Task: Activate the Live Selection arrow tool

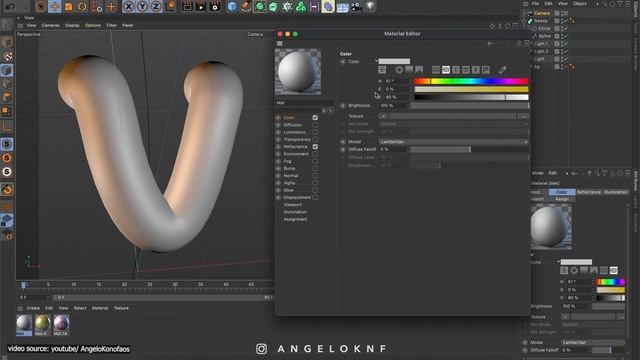Action: [x=40, y=7]
